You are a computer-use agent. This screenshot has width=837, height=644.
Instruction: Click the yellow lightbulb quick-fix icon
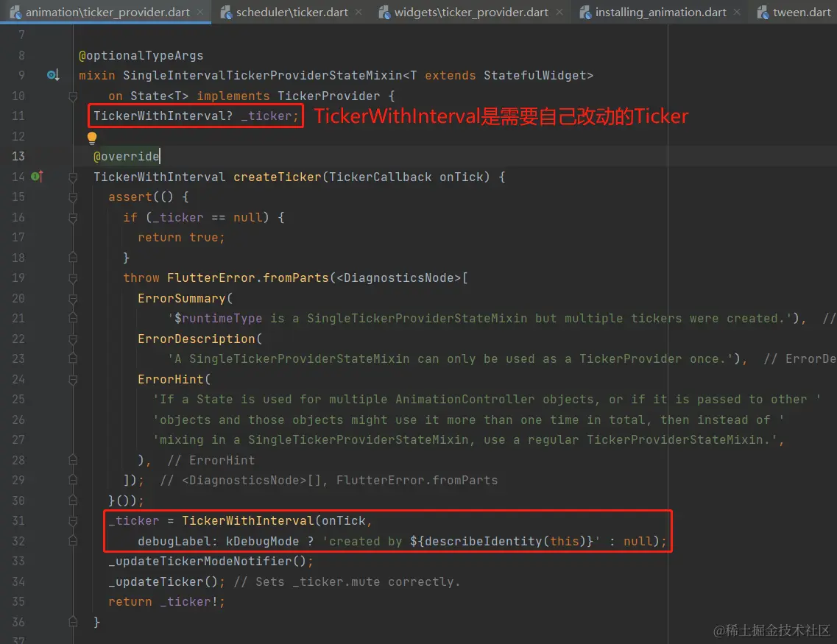(x=92, y=138)
